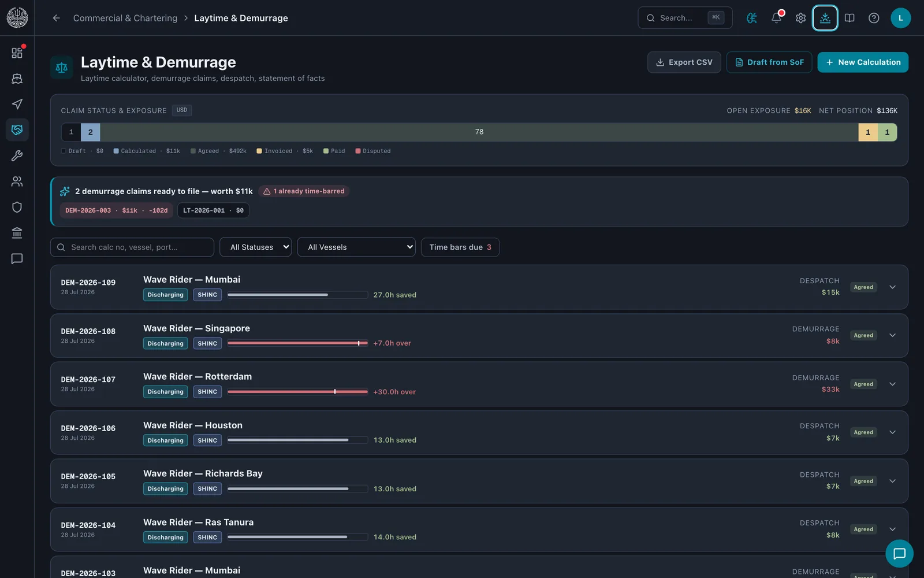The image size is (924, 578).
Task: Click Draft from SoF button
Action: 769,62
